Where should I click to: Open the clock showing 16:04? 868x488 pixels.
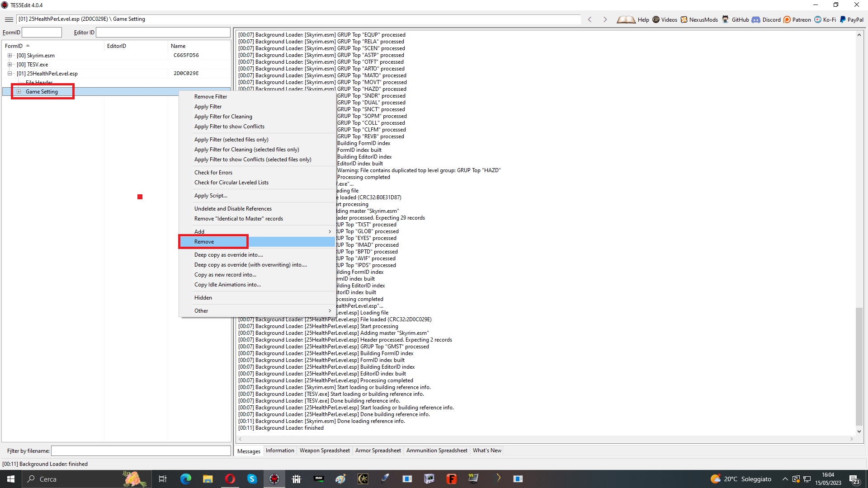tap(828, 479)
